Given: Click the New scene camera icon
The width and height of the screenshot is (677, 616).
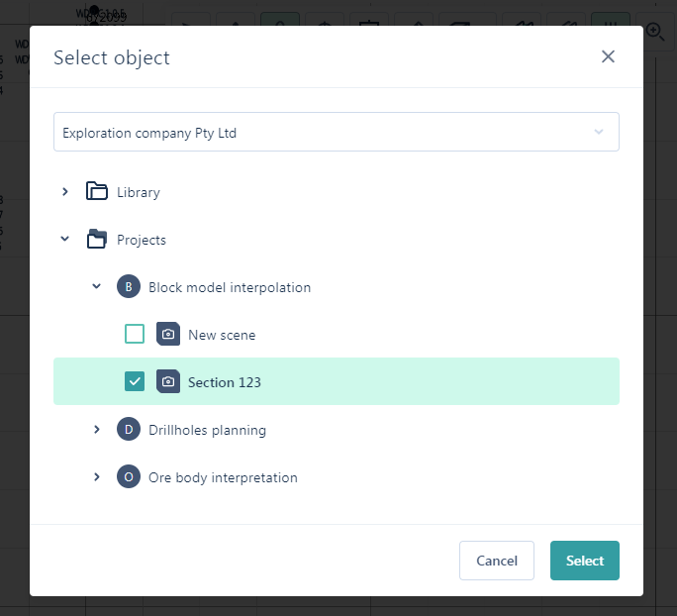Looking at the screenshot, I should coord(168,335).
